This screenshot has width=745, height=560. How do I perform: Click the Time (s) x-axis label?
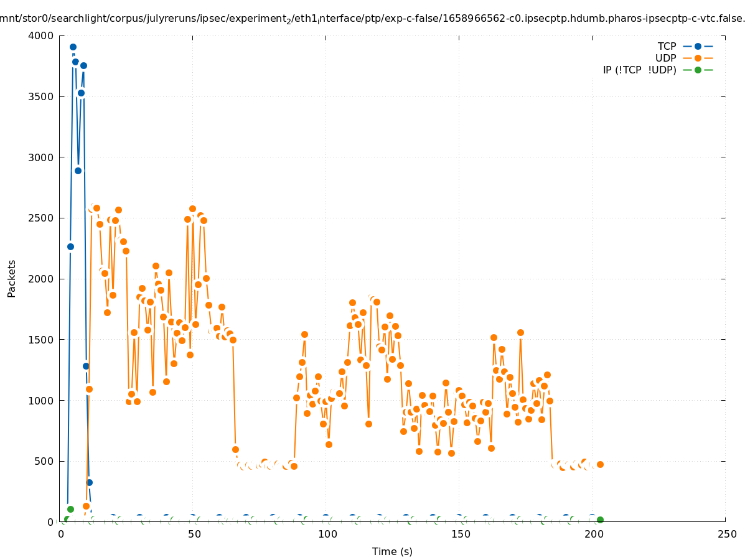click(392, 551)
